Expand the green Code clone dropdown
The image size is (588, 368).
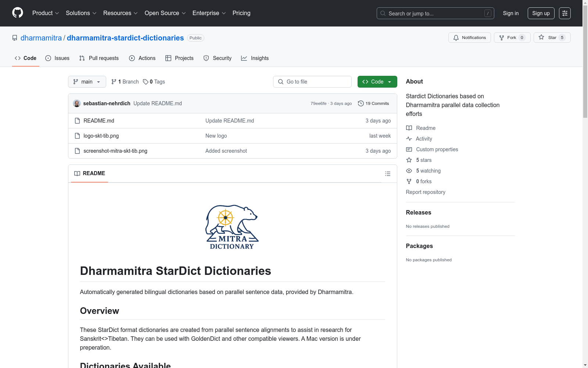tap(377, 82)
